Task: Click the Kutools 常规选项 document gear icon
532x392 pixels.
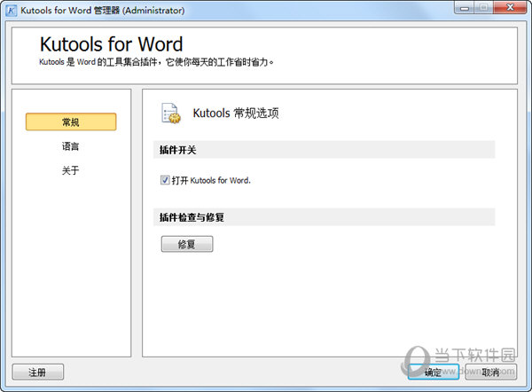Action: [170, 113]
